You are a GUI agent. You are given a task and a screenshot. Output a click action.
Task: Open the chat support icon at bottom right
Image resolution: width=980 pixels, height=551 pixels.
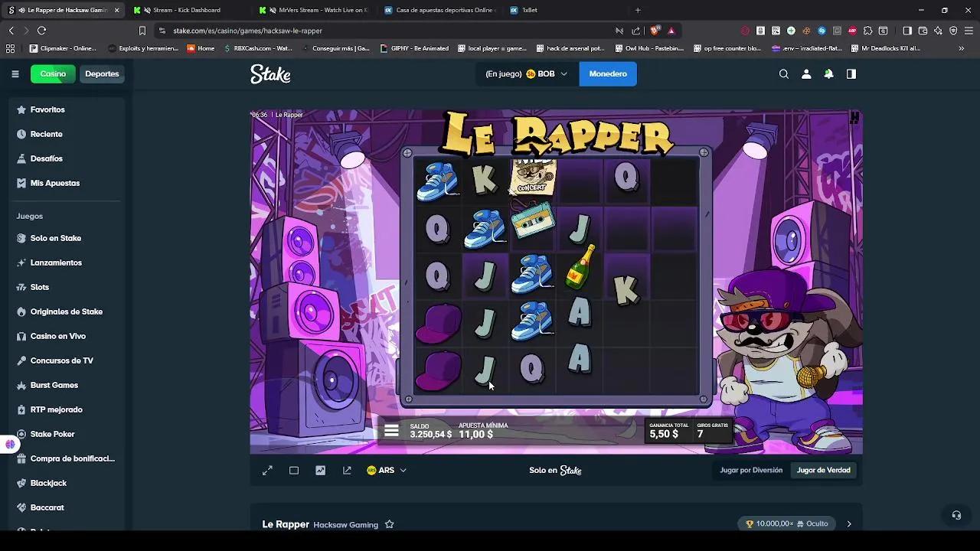(x=956, y=515)
